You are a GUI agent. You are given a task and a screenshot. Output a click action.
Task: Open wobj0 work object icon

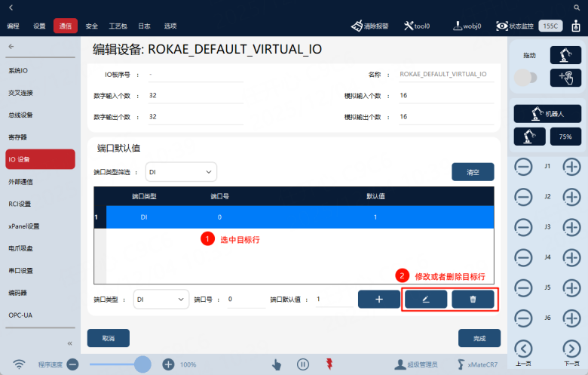click(458, 26)
